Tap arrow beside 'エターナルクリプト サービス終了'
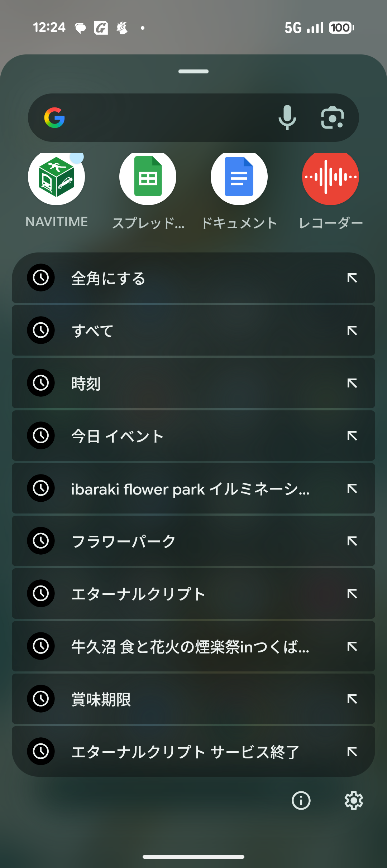Viewport: 387px width, 868px height. coord(352,752)
